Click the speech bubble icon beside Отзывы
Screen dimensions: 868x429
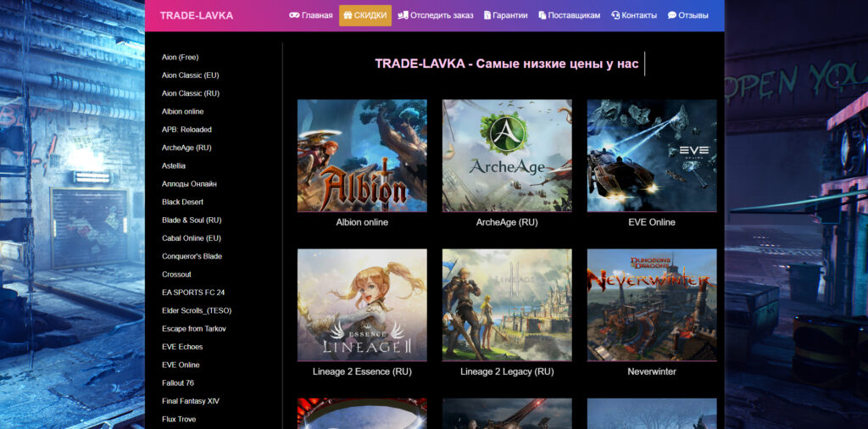(x=672, y=15)
